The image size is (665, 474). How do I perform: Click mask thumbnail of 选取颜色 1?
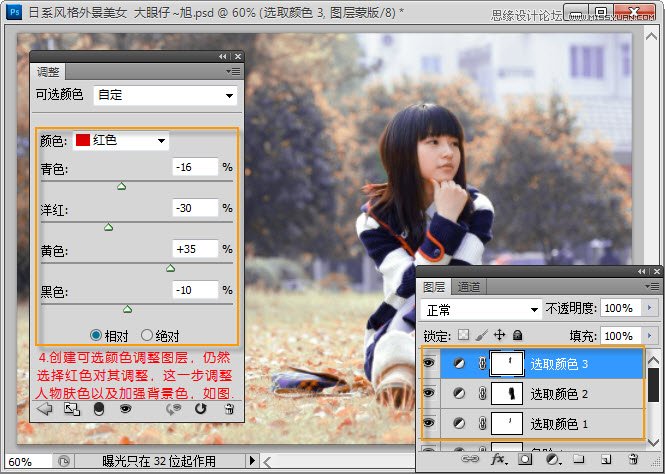[x=507, y=423]
